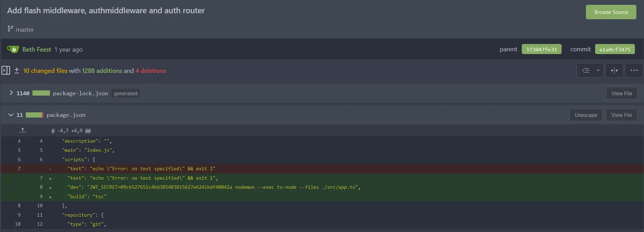Click the Unescape button
Screen dimensions: 644x232
coord(586,115)
